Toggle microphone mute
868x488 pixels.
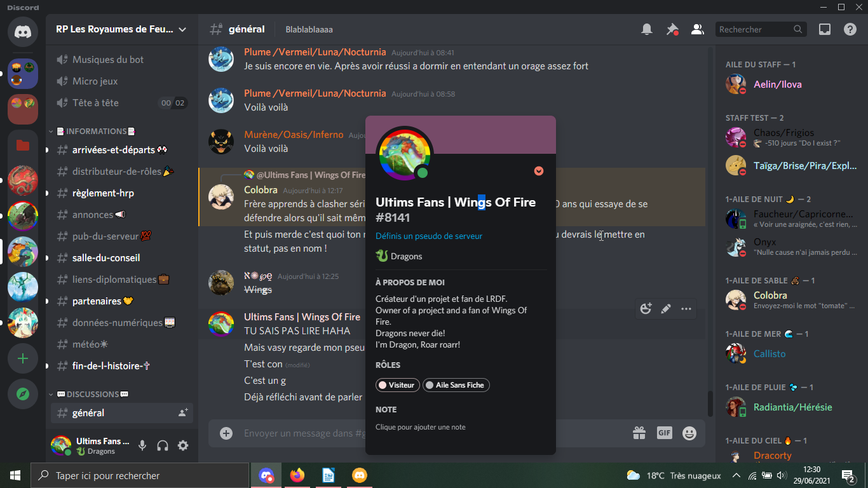coord(142,445)
